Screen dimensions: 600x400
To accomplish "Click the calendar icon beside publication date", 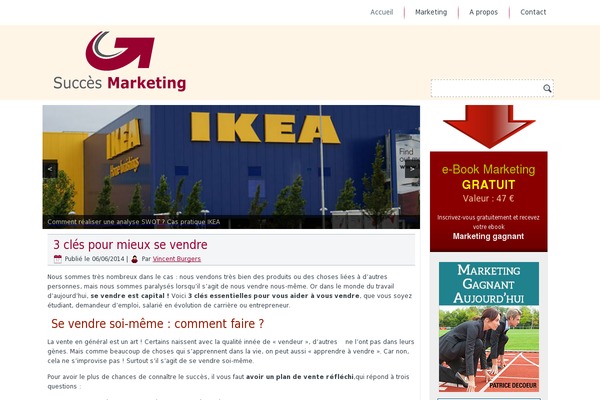I will coord(58,259).
